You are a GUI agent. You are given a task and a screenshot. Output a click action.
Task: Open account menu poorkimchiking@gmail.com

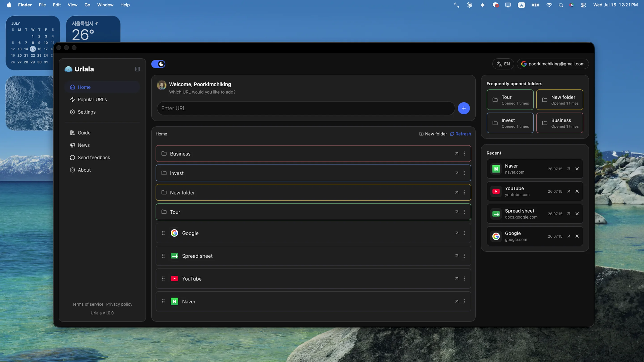coord(553,64)
